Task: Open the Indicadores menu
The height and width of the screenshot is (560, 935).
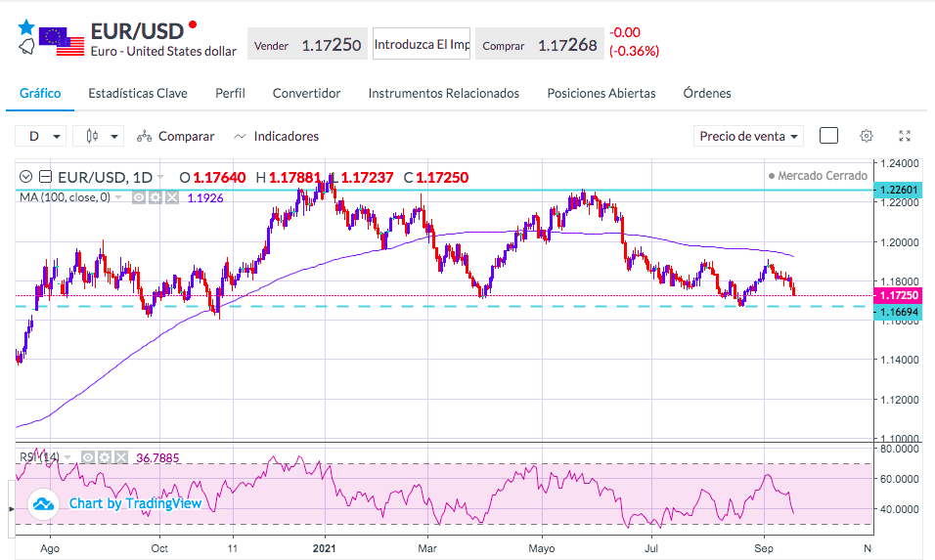Action: (x=276, y=137)
